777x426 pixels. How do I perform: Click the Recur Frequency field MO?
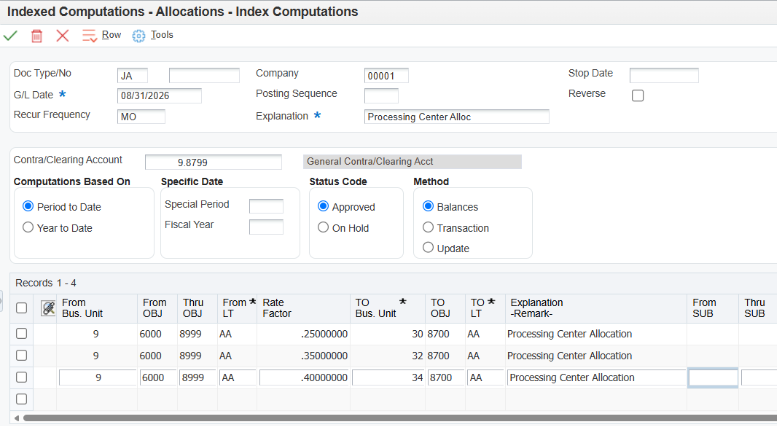[141, 116]
